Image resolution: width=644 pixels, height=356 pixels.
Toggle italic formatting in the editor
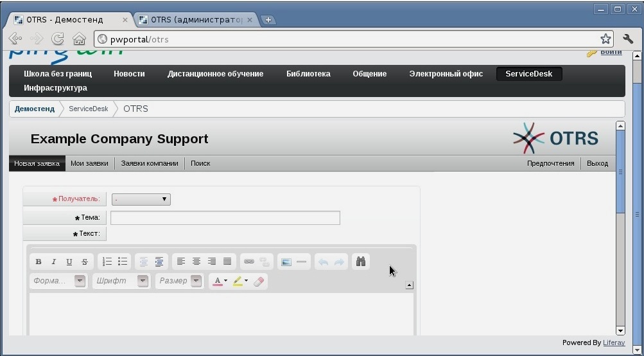coord(53,262)
